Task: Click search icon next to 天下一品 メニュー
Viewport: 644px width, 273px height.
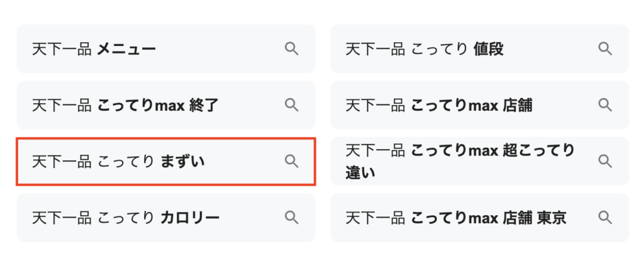Action: point(292,49)
